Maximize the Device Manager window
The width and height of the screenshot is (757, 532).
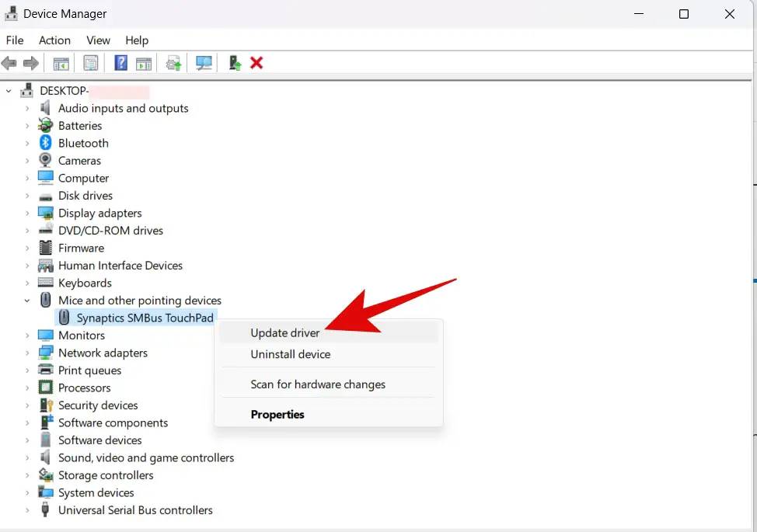[x=684, y=14]
